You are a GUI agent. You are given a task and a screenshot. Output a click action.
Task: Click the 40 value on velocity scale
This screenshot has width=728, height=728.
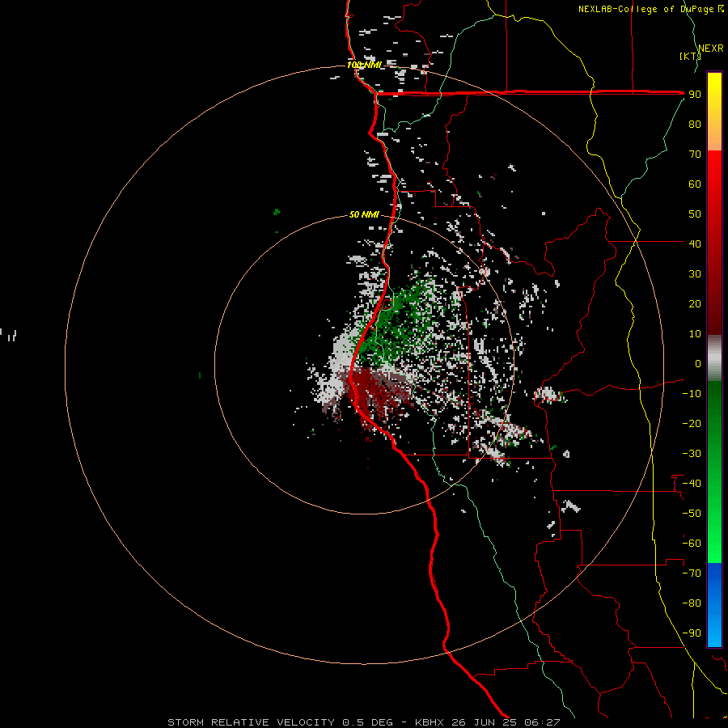(x=695, y=243)
